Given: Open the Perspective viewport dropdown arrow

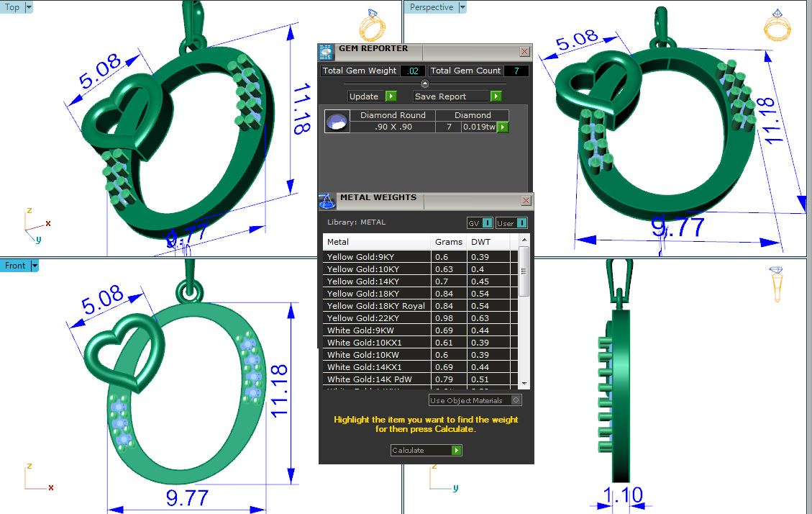Looking at the screenshot, I should 462,7.
